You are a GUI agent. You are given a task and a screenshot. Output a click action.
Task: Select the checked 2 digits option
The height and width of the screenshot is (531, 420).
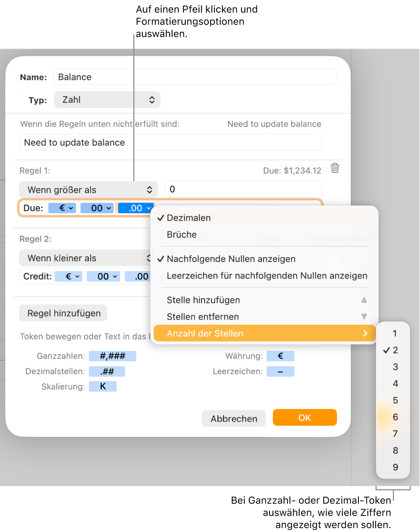(393, 350)
